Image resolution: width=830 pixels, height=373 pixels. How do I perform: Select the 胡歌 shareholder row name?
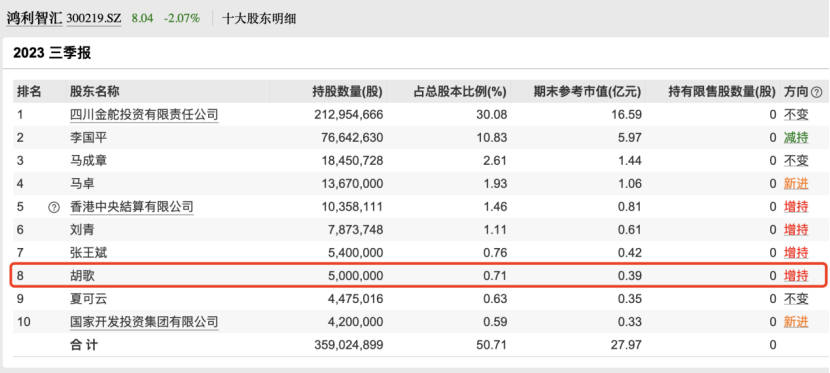pos(82,276)
